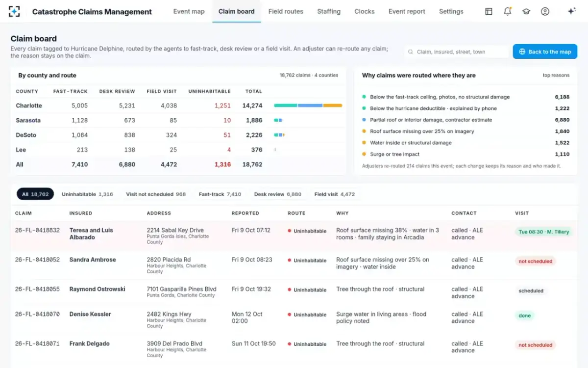Open notifications bell icon
The image size is (588, 368).
(x=508, y=11)
